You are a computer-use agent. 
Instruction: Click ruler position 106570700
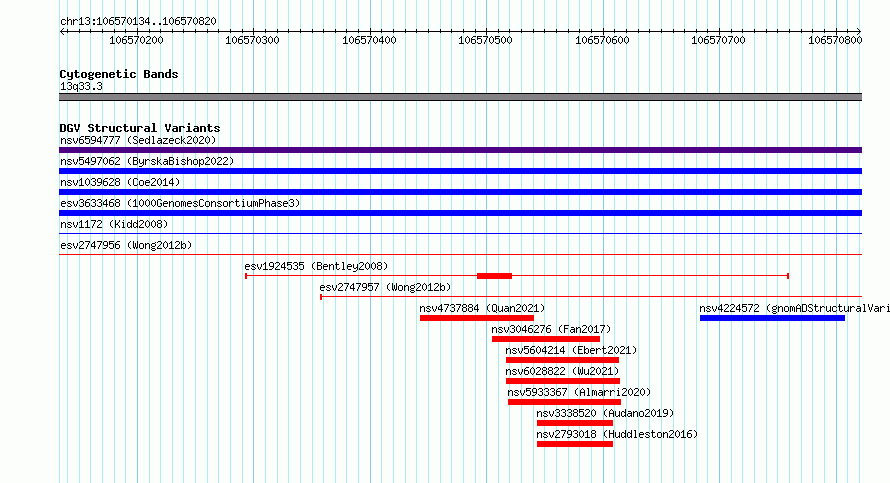tap(719, 40)
